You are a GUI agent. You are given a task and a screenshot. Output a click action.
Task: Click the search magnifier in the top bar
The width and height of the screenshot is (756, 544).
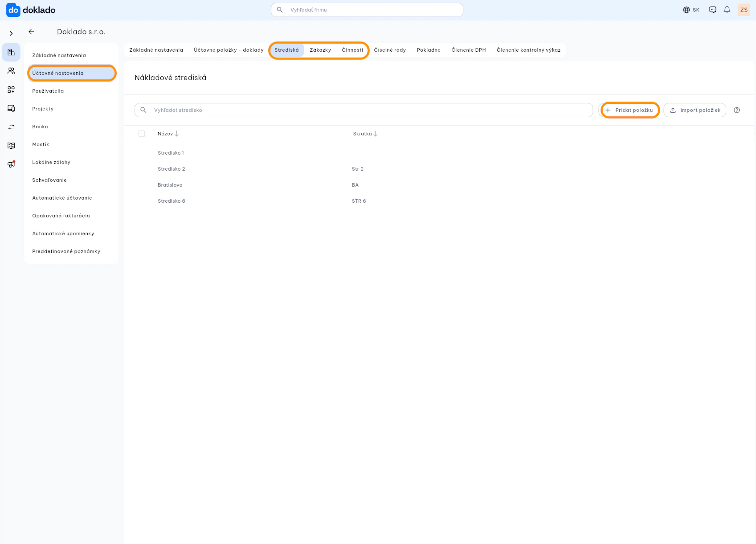[x=280, y=10]
